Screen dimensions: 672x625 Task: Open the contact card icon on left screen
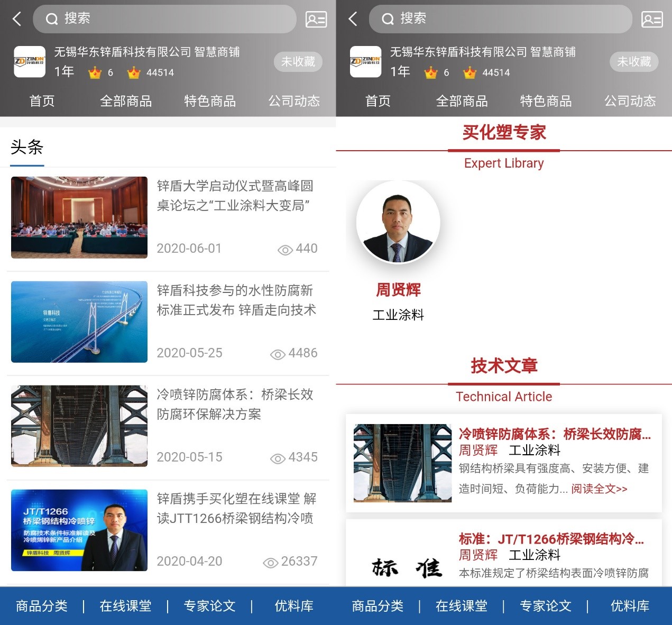point(316,20)
